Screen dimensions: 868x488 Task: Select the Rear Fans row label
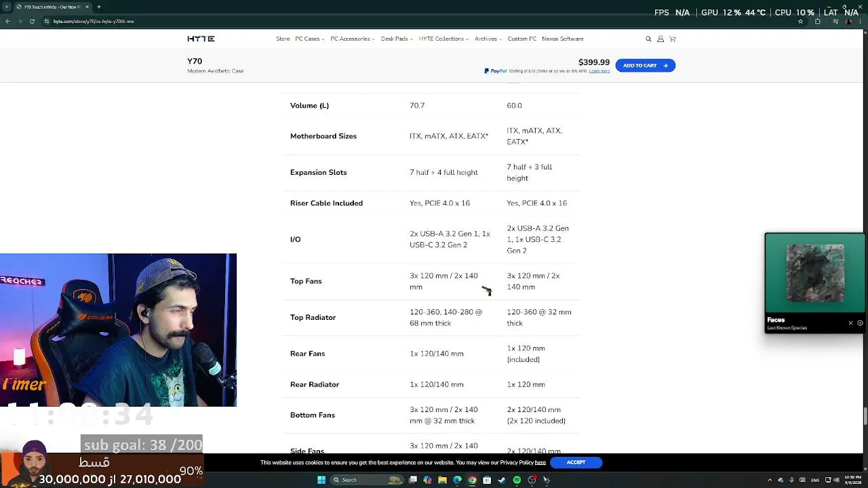pyautogui.click(x=307, y=354)
